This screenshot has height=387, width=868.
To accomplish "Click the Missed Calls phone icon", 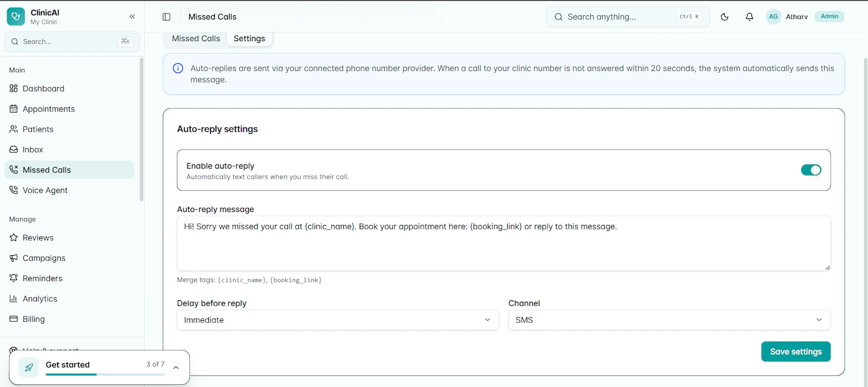I will pos(14,170).
